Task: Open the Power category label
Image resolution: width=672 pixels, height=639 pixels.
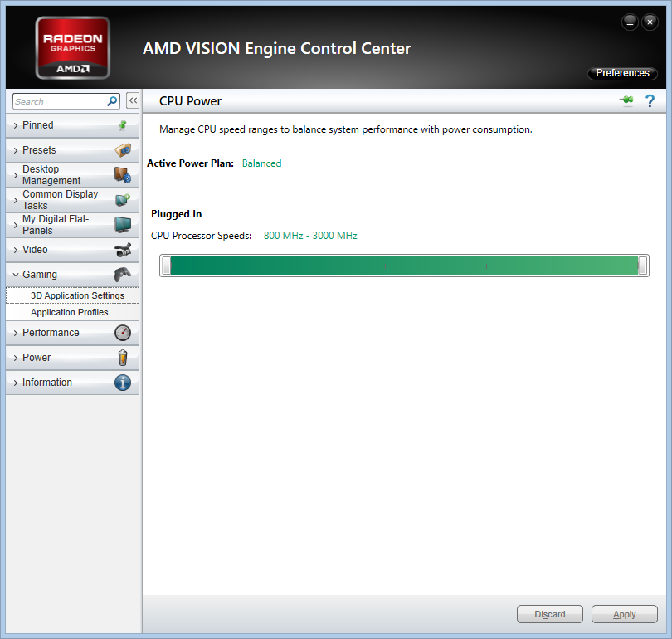Action: pyautogui.click(x=37, y=358)
